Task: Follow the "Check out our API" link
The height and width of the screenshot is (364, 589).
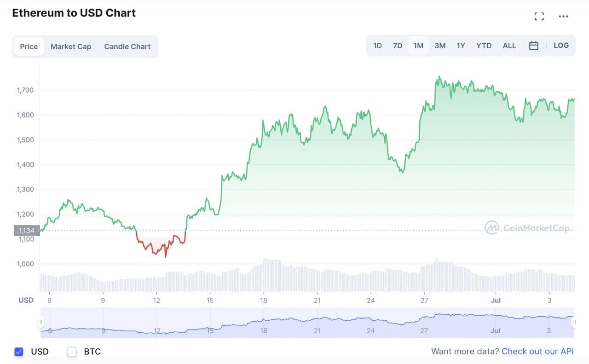Action: pyautogui.click(x=537, y=352)
